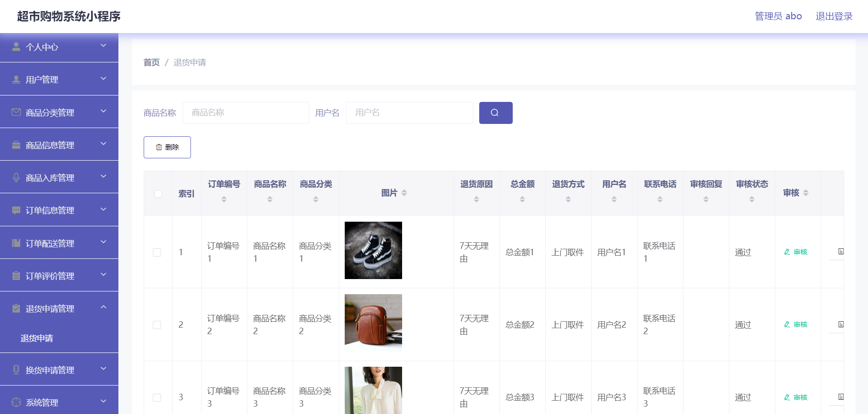Collapse the 退货申请管理 chevron
The height and width of the screenshot is (414, 868).
pyautogui.click(x=103, y=307)
